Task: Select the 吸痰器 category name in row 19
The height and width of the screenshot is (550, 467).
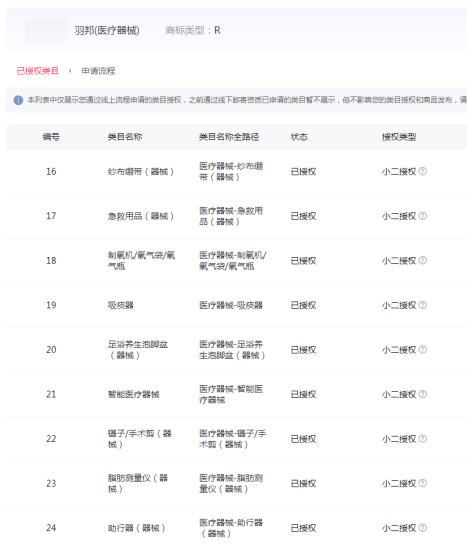Action: click(121, 305)
